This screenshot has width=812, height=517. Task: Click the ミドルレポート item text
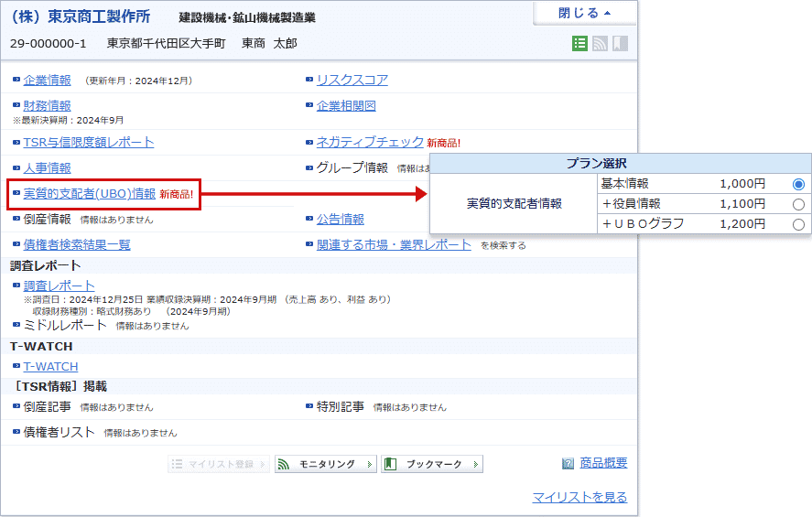(65, 326)
